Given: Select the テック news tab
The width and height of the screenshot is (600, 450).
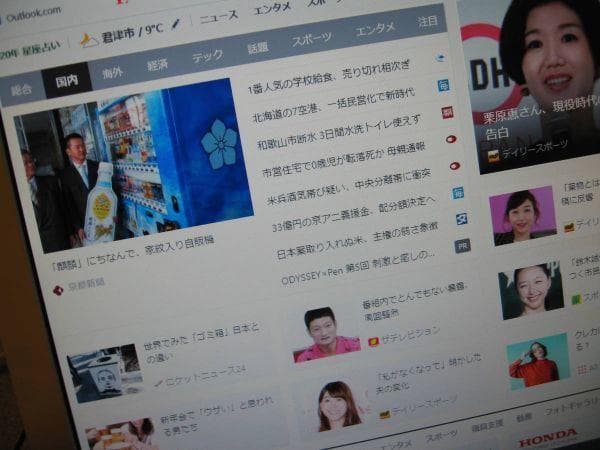Looking at the screenshot, I should [x=207, y=56].
